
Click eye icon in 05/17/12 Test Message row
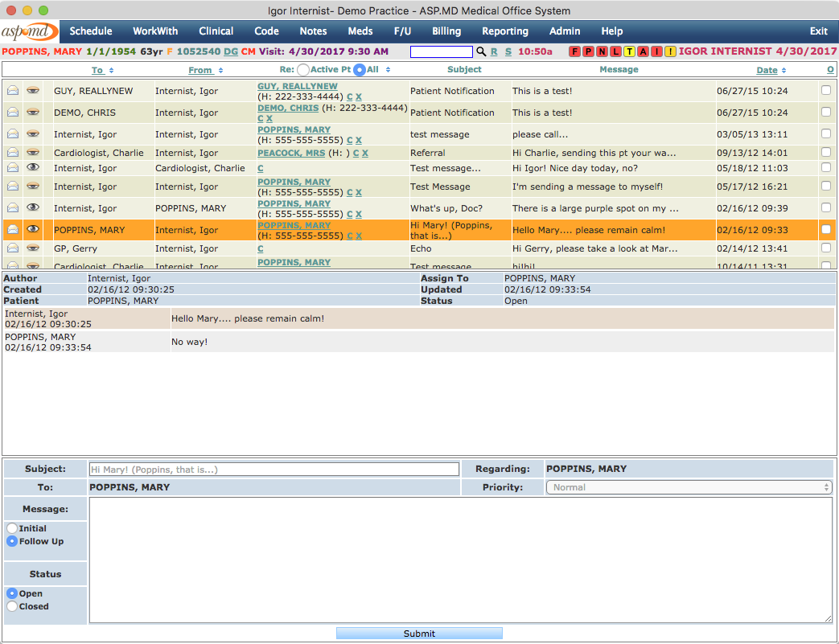coord(33,187)
